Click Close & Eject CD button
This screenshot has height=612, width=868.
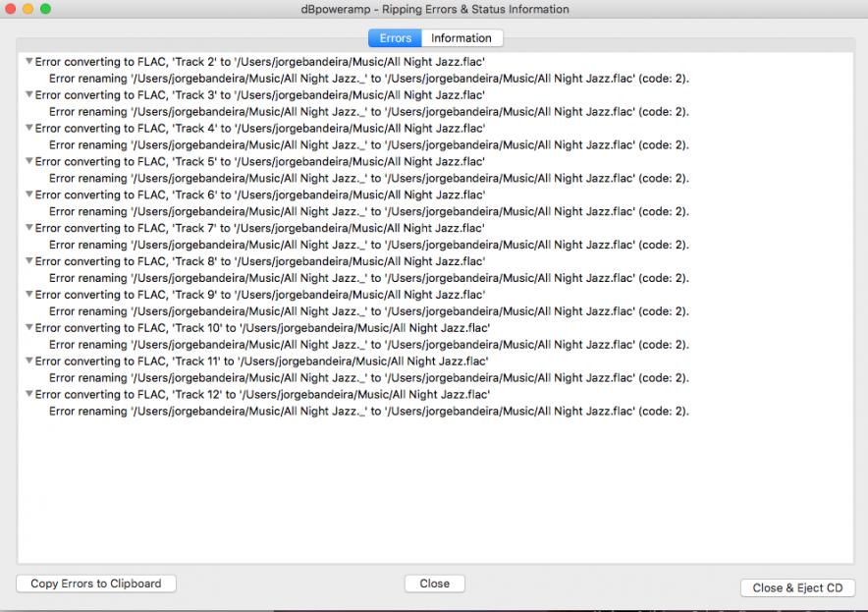pos(797,587)
